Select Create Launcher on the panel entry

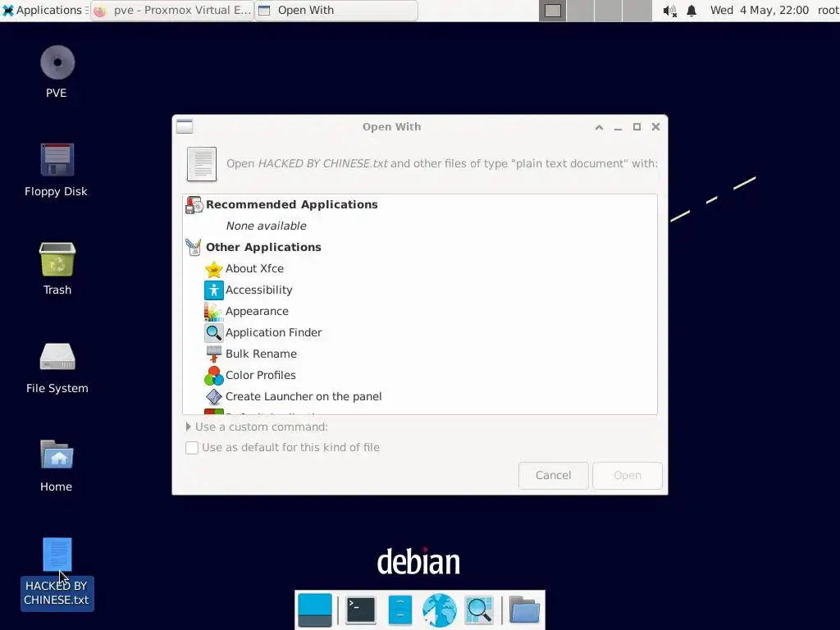[419, 397]
